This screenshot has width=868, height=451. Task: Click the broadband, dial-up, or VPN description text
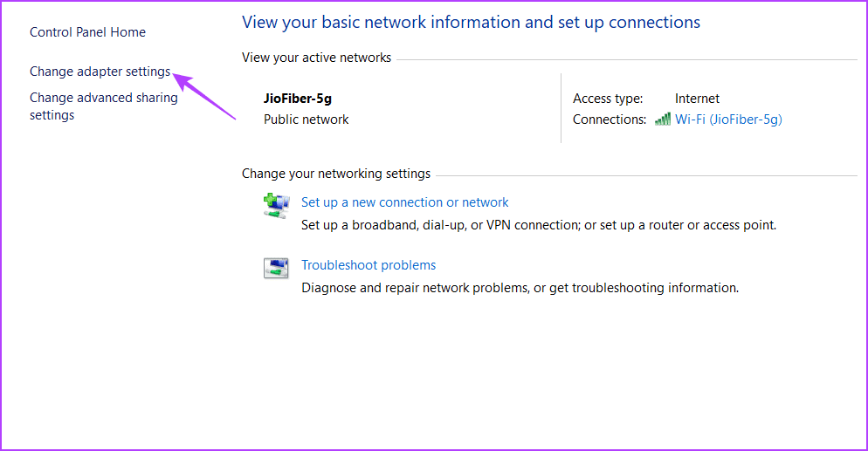pos(538,224)
